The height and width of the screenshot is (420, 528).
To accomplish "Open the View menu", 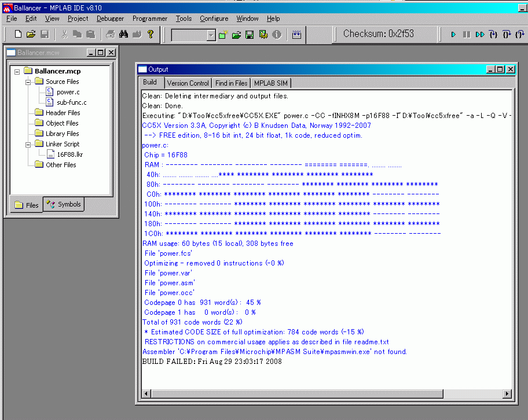I will click(52, 19).
